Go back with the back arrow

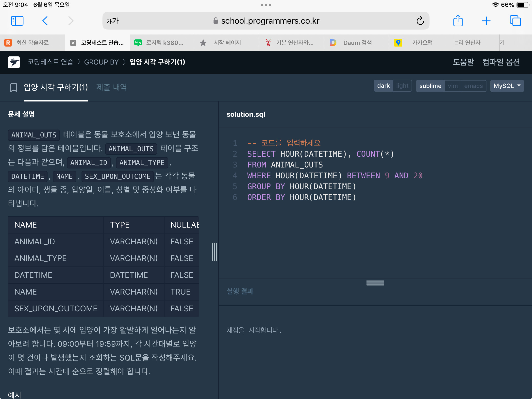pos(45,21)
